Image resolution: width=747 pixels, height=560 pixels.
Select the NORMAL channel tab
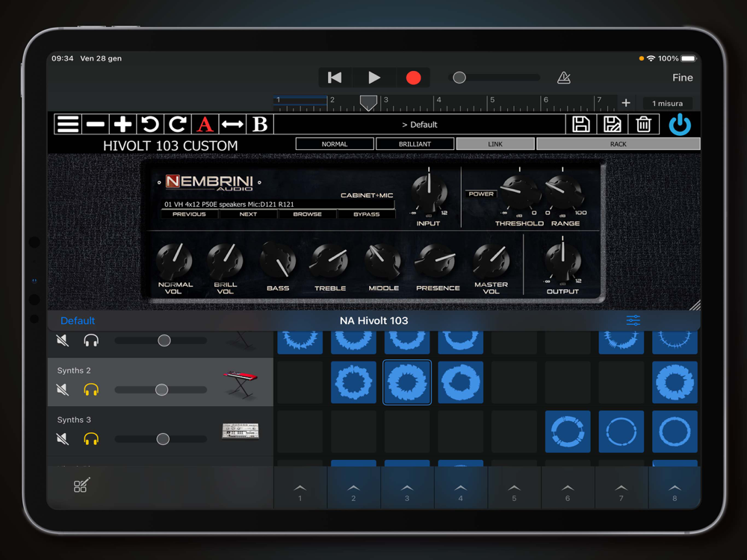coord(335,144)
